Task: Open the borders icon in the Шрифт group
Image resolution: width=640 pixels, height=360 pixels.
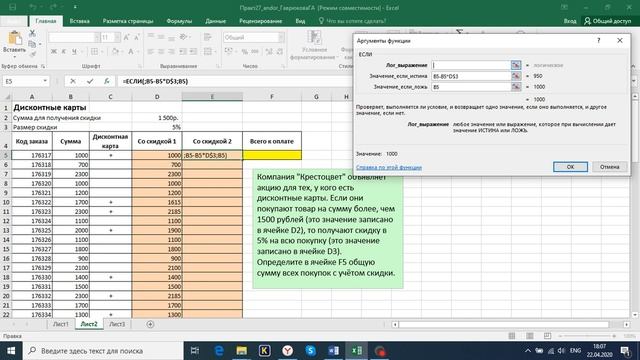Action: click(94, 51)
